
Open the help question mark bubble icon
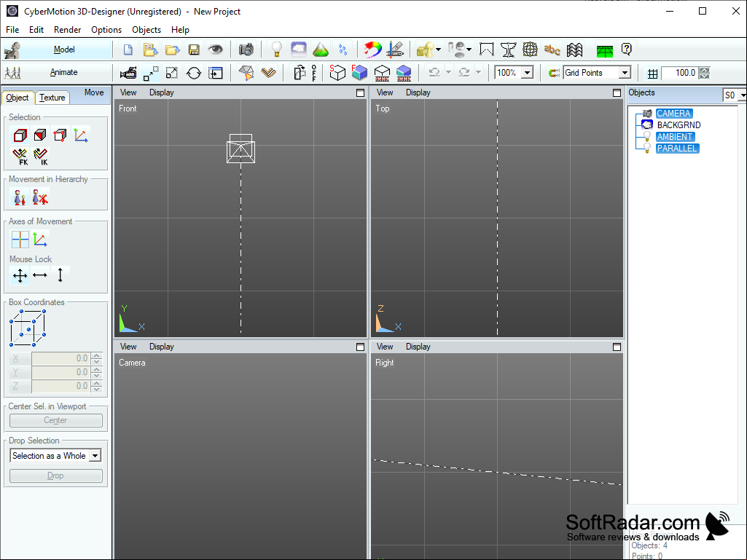(627, 49)
